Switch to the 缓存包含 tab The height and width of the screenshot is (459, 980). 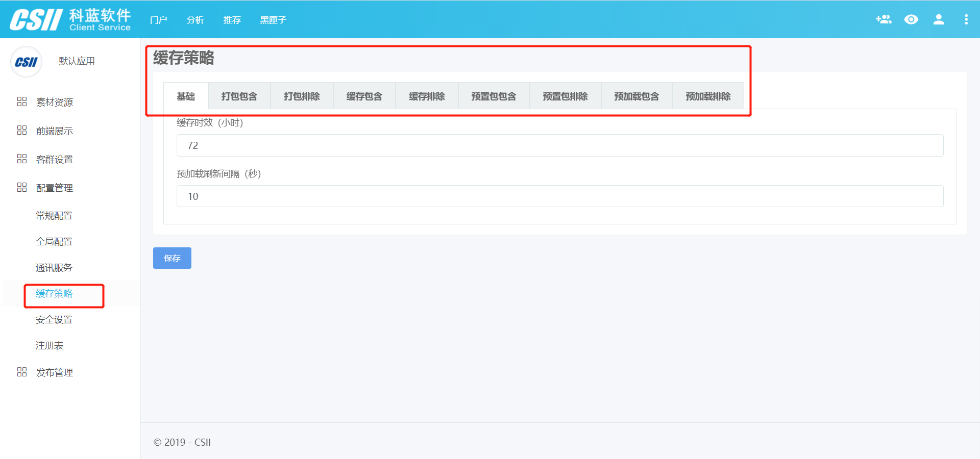tap(364, 96)
